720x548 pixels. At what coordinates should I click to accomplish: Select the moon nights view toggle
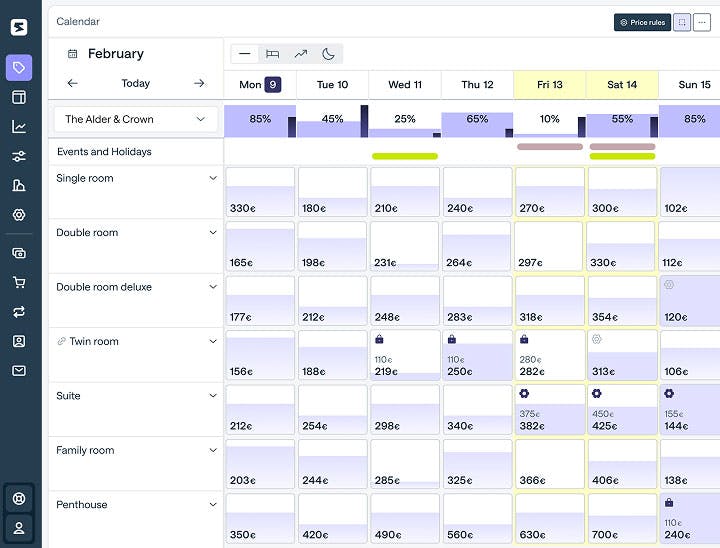pos(328,54)
